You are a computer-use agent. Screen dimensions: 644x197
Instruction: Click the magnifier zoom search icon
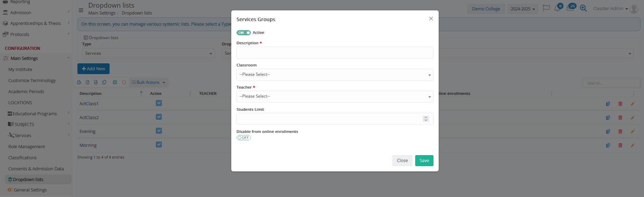pyautogui.click(x=583, y=9)
